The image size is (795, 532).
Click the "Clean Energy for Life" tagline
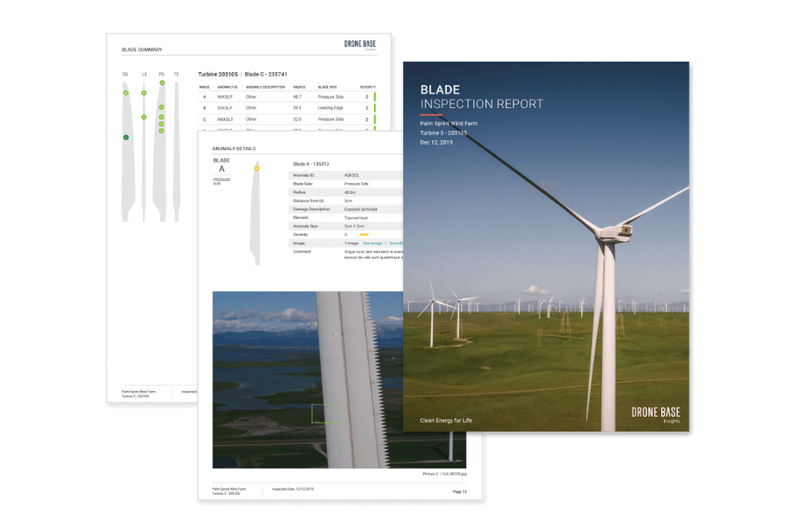[445, 421]
